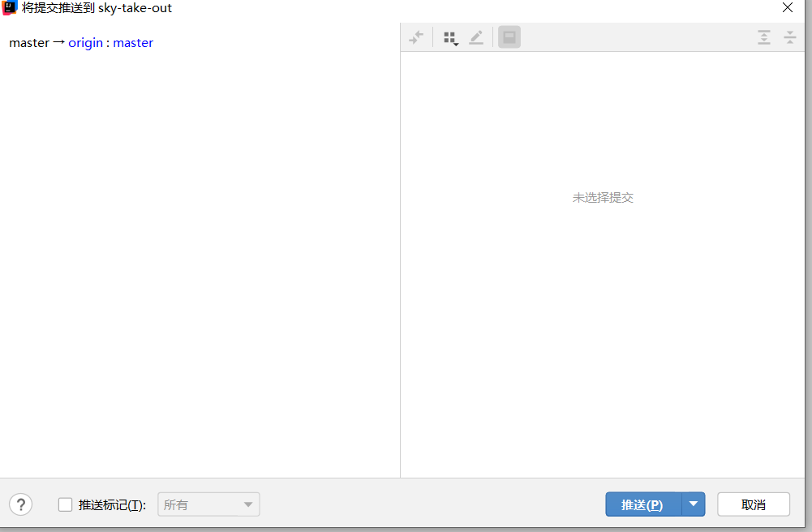812x532 pixels.
Task: Open the Group By grid icon
Action: 450,38
